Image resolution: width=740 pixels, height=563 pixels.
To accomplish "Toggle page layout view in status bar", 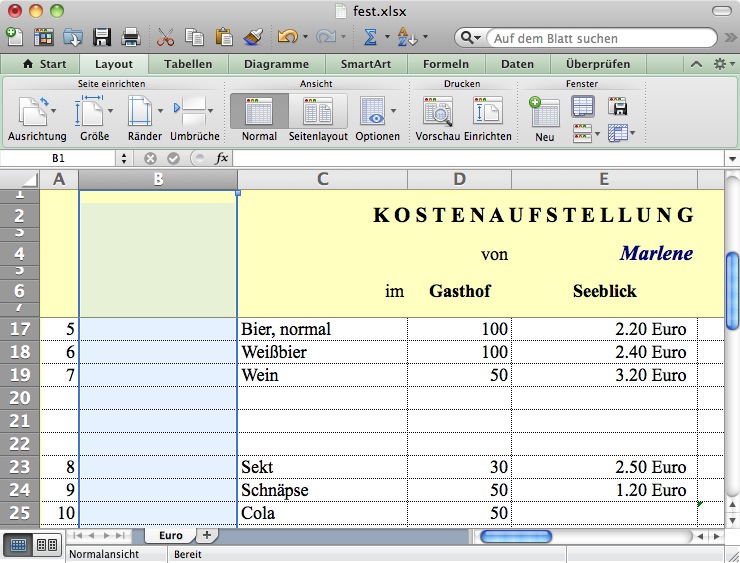I will pyautogui.click(x=46, y=545).
